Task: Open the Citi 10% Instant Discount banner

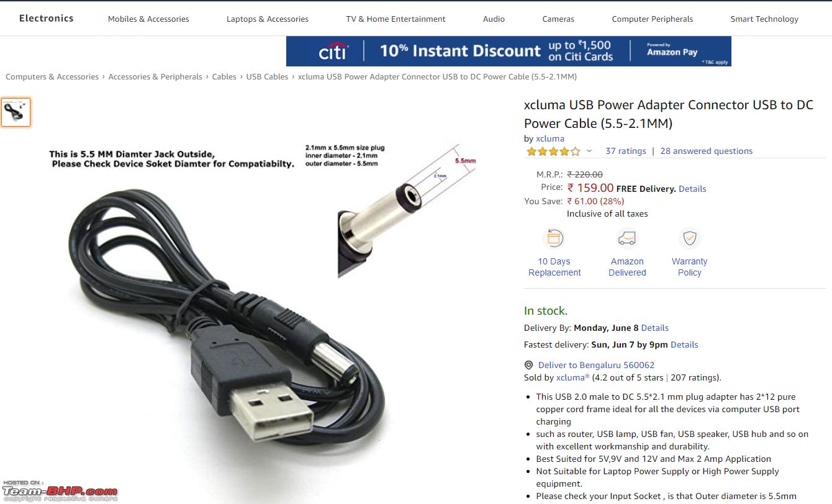Action: 509,51
